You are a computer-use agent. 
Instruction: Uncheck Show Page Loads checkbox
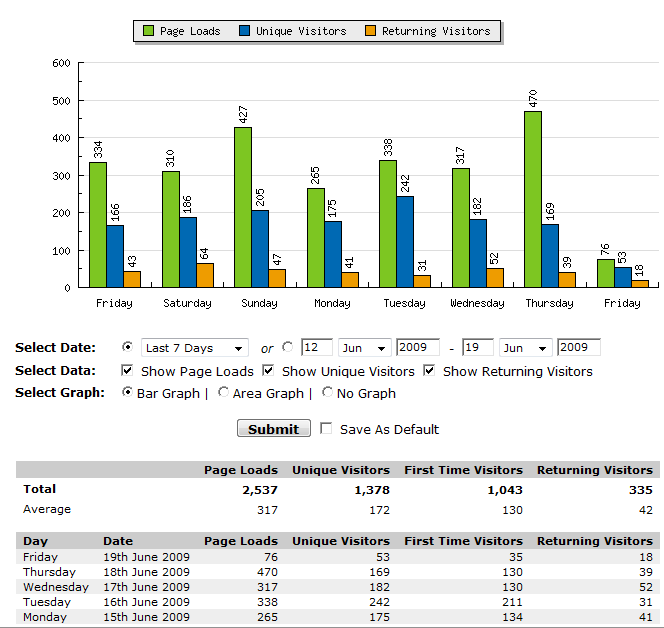click(x=127, y=371)
